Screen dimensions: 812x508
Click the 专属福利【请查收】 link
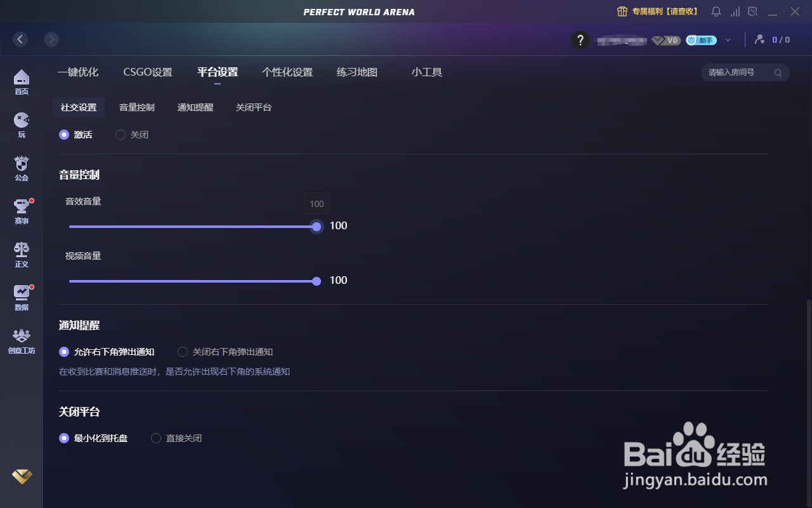point(665,11)
